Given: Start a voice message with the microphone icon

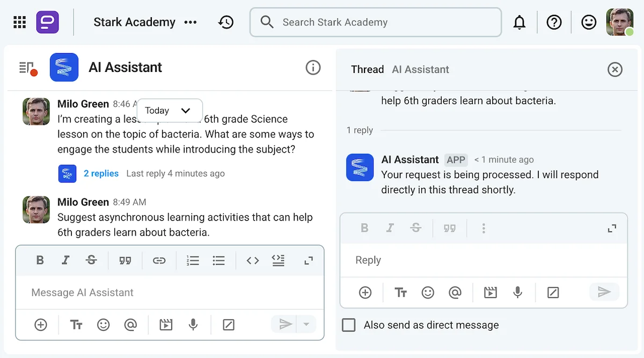Looking at the screenshot, I should click(x=194, y=324).
